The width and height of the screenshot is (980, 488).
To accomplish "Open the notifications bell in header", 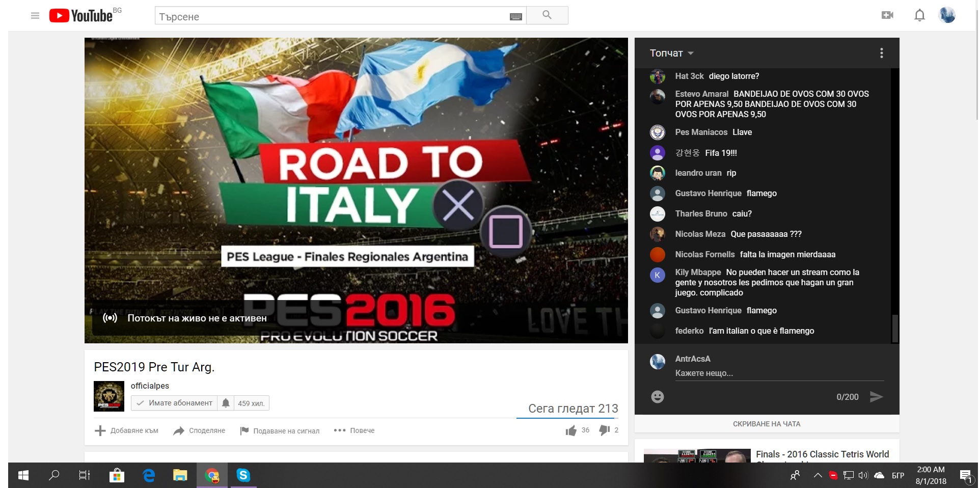I will [x=919, y=15].
